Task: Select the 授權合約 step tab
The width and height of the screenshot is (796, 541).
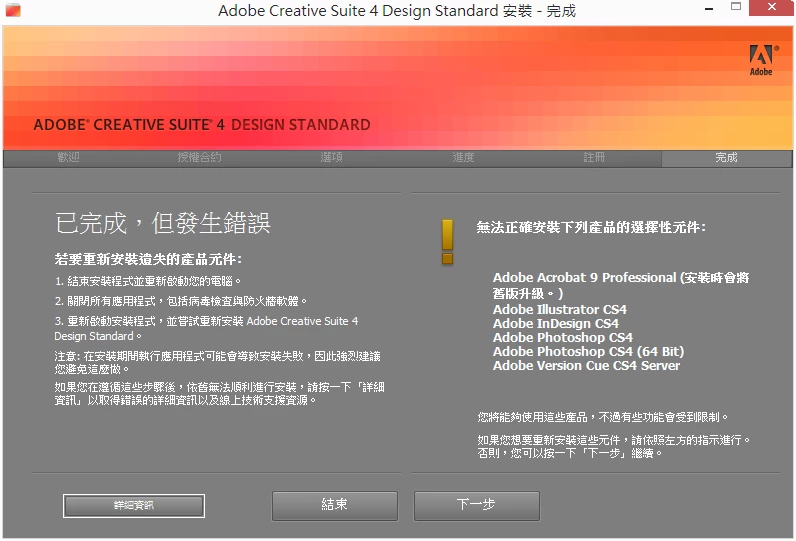Action: [x=200, y=157]
